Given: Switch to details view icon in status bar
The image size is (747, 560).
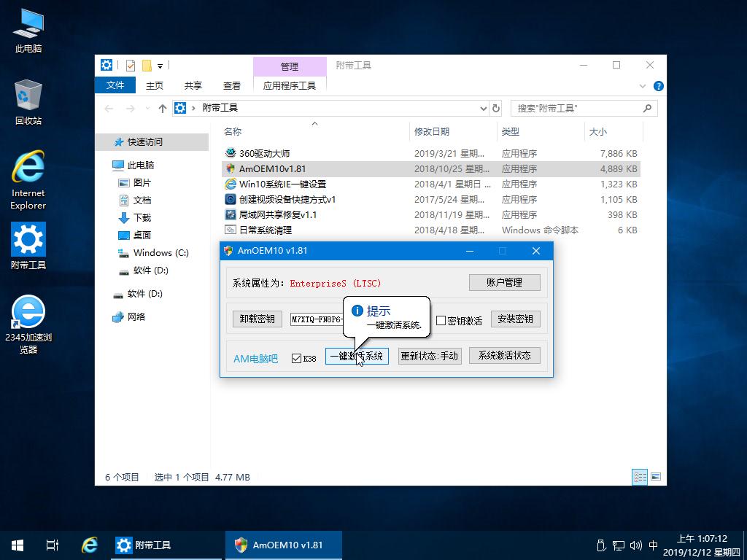Looking at the screenshot, I should click(x=640, y=477).
